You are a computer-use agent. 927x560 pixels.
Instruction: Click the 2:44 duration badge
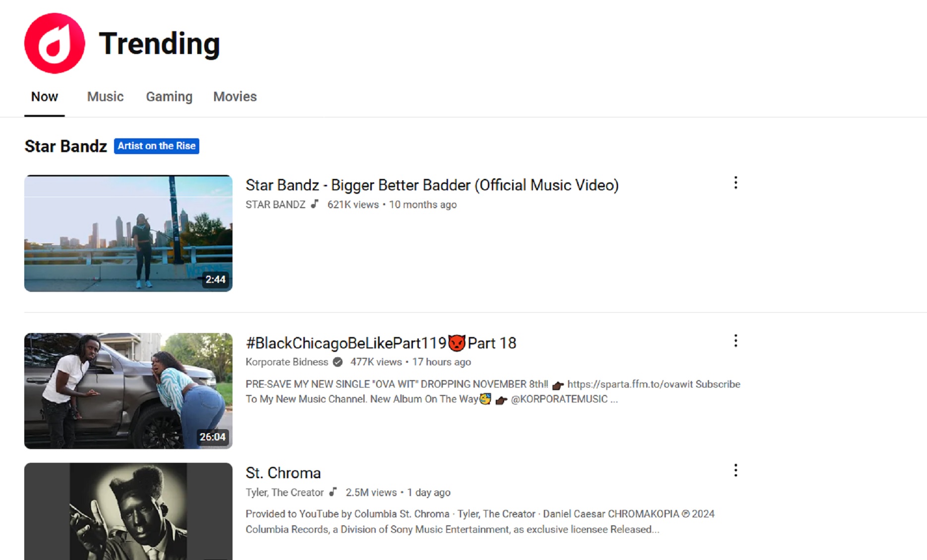point(216,280)
